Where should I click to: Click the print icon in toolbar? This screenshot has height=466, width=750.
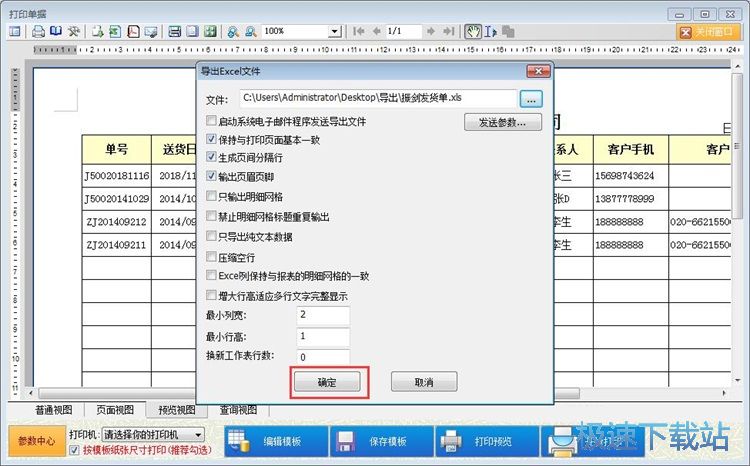pos(38,32)
